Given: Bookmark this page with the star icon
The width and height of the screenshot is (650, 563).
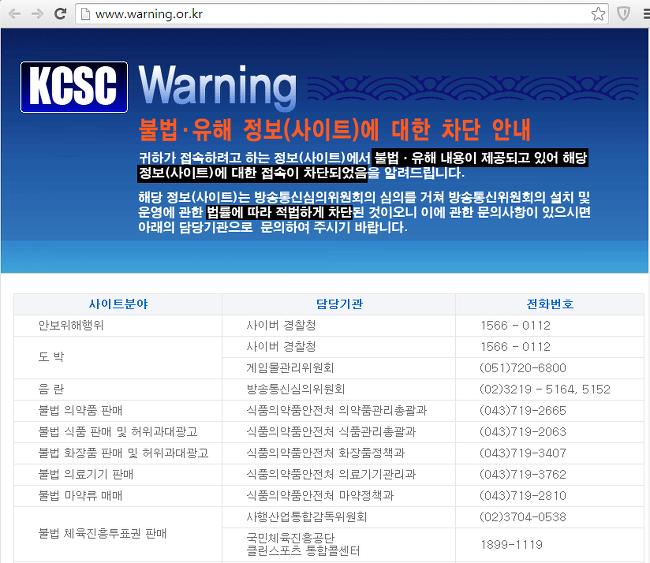Looking at the screenshot, I should click(598, 14).
